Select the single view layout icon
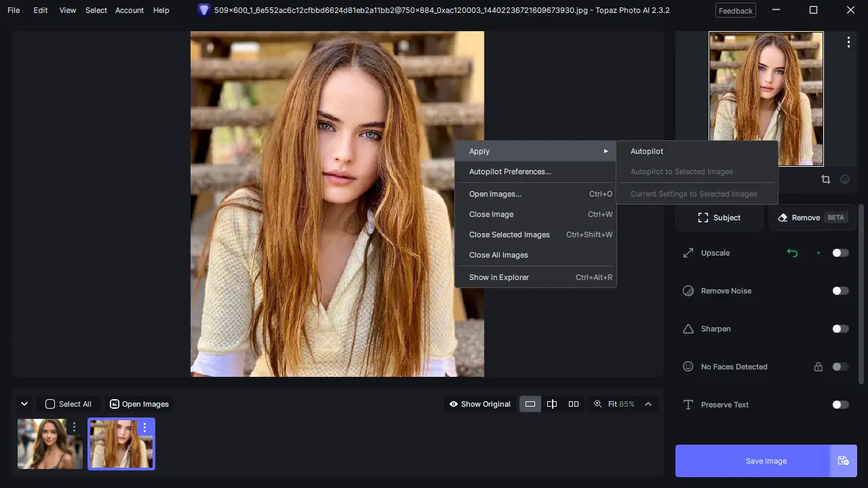 point(530,404)
